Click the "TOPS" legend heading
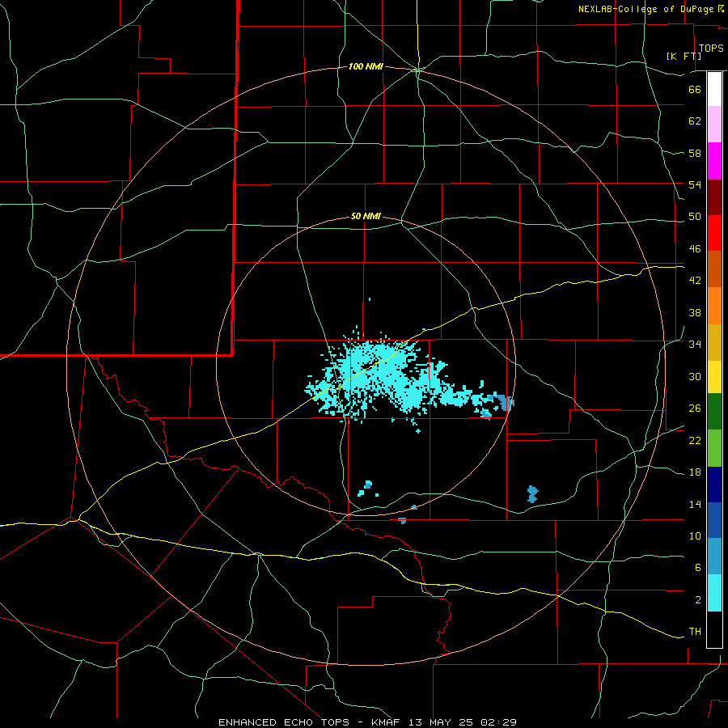 (711, 49)
